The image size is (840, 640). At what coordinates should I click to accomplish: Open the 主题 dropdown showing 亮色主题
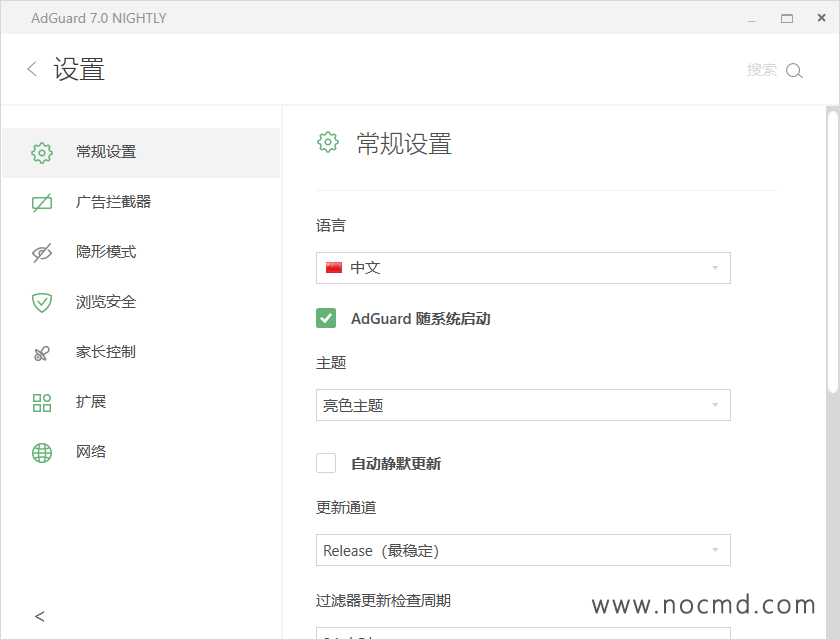coord(523,405)
